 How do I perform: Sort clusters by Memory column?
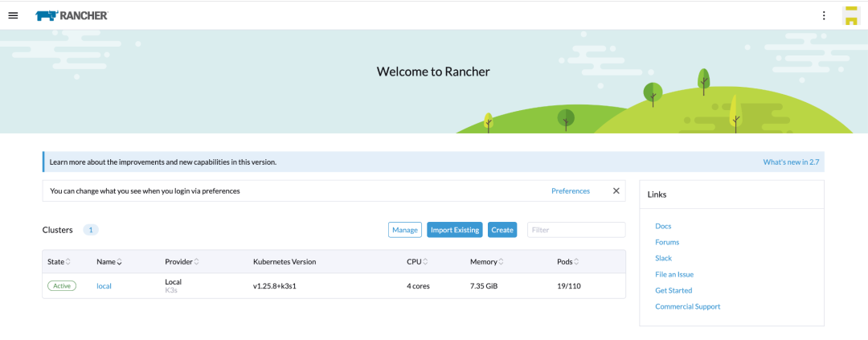coord(488,262)
